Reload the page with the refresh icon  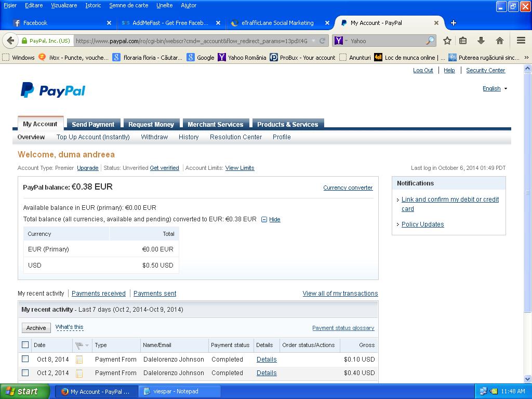[x=322, y=41]
